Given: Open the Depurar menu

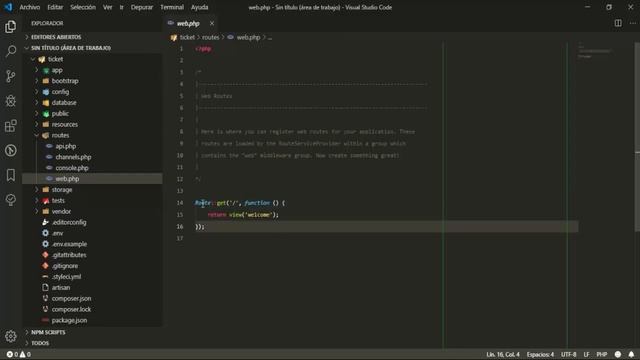Looking at the screenshot, I should click(x=142, y=7).
